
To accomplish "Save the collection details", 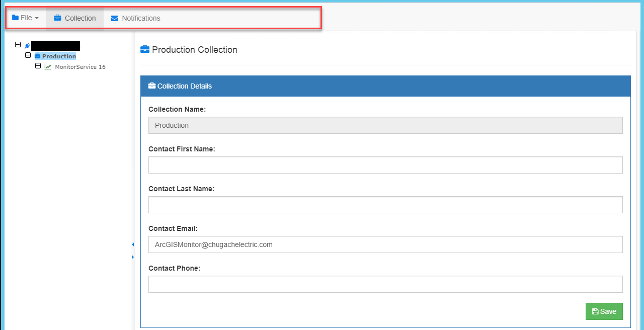I will pyautogui.click(x=604, y=311).
